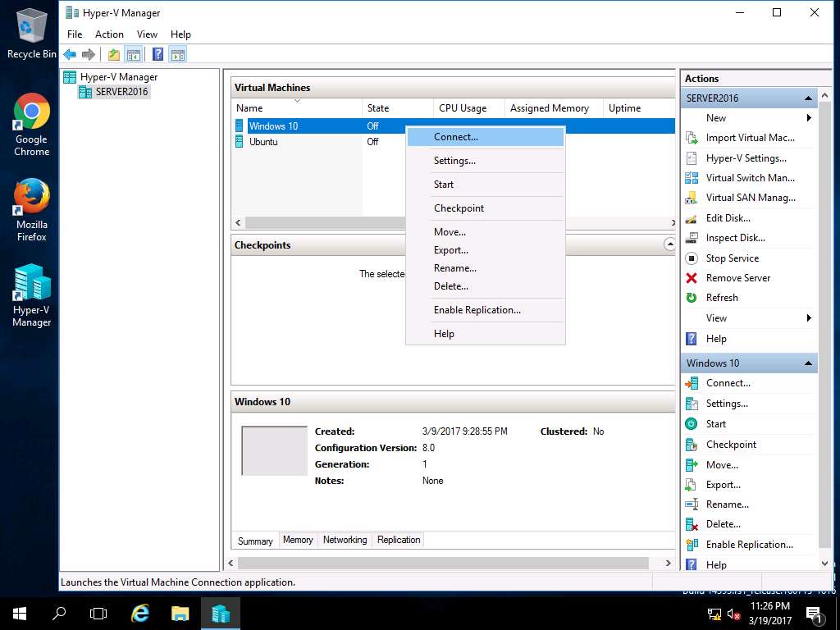
Task: Click Edit Disk action
Action: (728, 218)
